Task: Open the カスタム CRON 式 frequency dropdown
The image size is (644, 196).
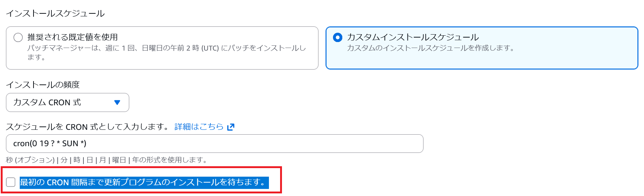Action: [67, 103]
